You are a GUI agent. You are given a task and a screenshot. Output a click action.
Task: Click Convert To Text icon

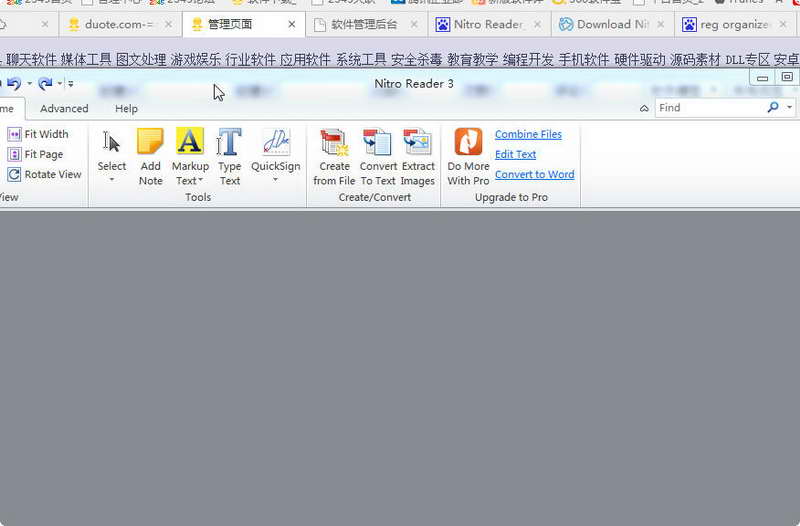378,157
